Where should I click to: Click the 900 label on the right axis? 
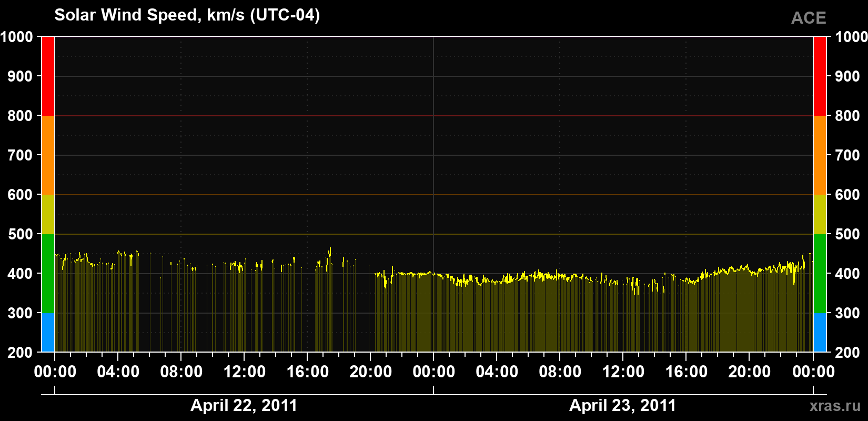(x=847, y=76)
